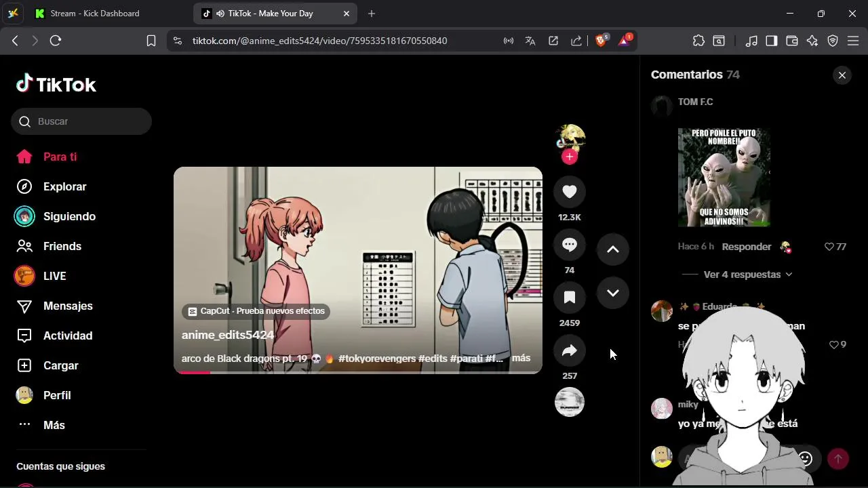Open miky commenter avatar
The image size is (868, 488).
tap(662, 408)
